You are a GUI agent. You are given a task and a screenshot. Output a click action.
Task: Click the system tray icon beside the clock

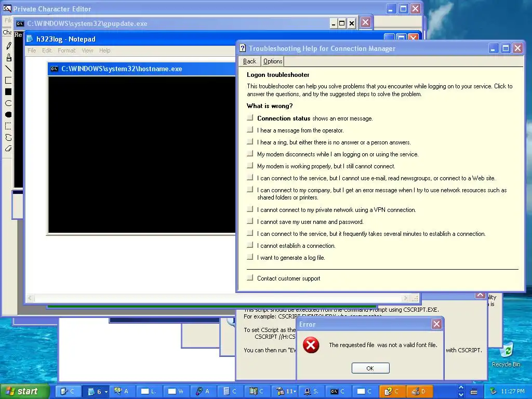pyautogui.click(x=493, y=392)
